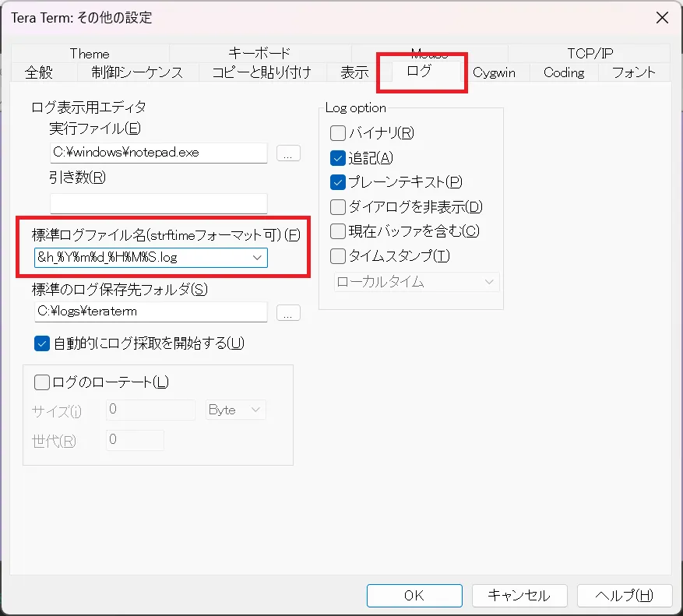
Task: Enable the タイムスタンプ checkbox
Action: [390, 256]
